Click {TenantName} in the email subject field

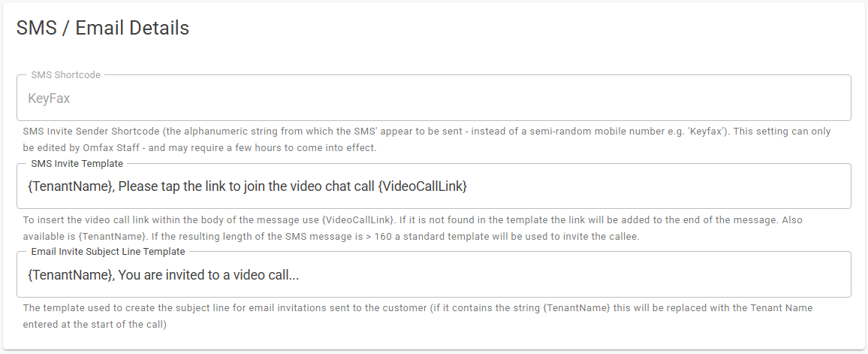70,275
